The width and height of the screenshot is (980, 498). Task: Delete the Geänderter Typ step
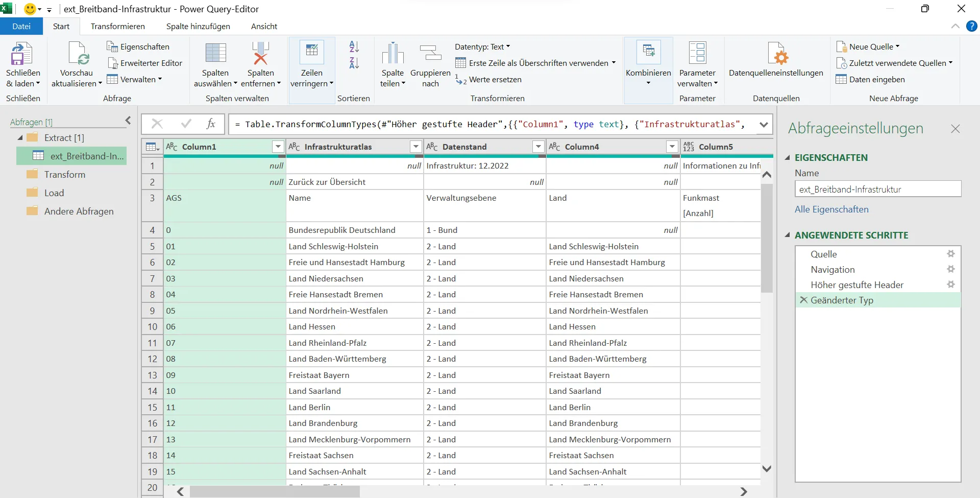804,300
